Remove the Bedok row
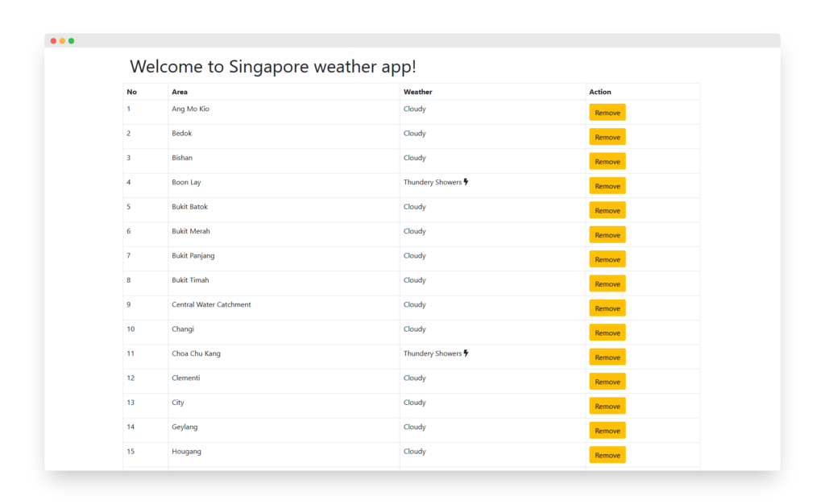The width and height of the screenshot is (825, 504). (607, 137)
